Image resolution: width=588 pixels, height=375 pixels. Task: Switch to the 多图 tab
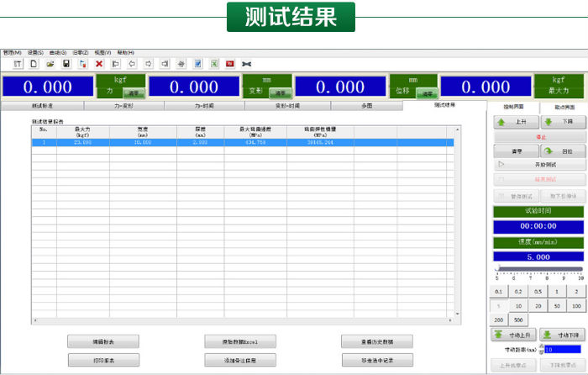pos(366,106)
